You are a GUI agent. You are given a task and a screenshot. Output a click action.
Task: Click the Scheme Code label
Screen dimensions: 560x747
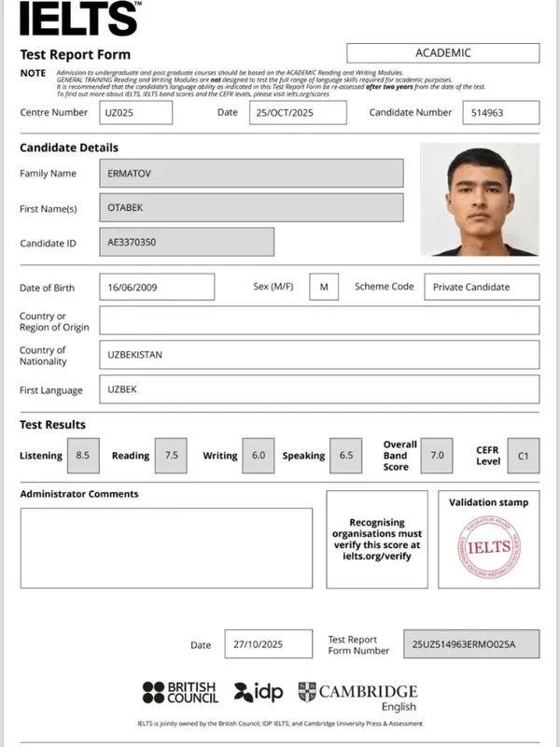pyautogui.click(x=385, y=287)
